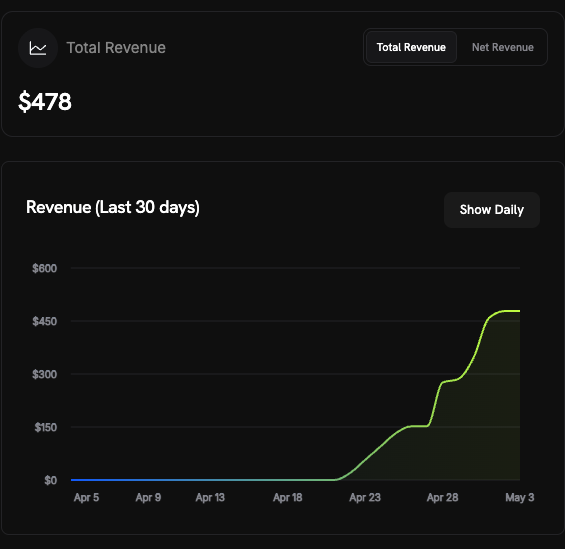Click the $600 axis label
Screen dimensions: 565x549
pyautogui.click(x=44, y=268)
